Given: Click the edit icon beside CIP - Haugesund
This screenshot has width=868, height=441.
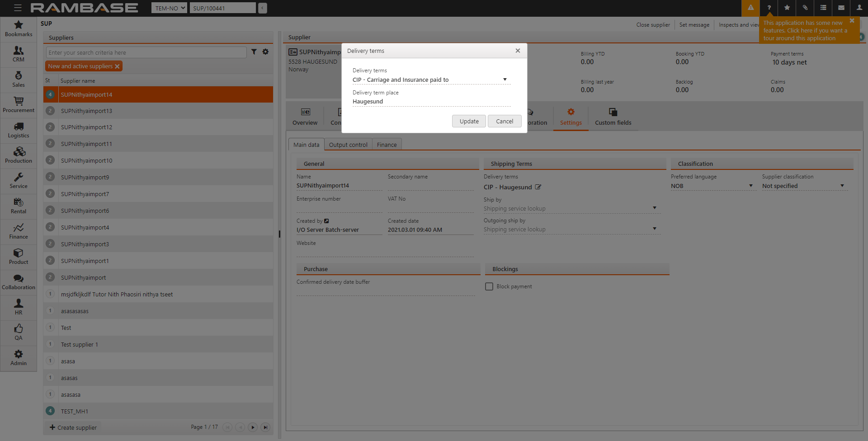Looking at the screenshot, I should [x=538, y=187].
